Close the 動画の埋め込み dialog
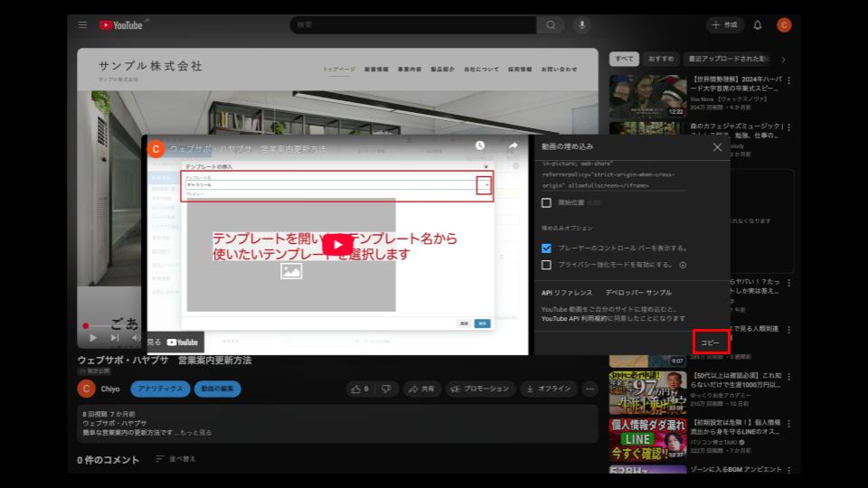The height and width of the screenshot is (488, 868). [717, 147]
